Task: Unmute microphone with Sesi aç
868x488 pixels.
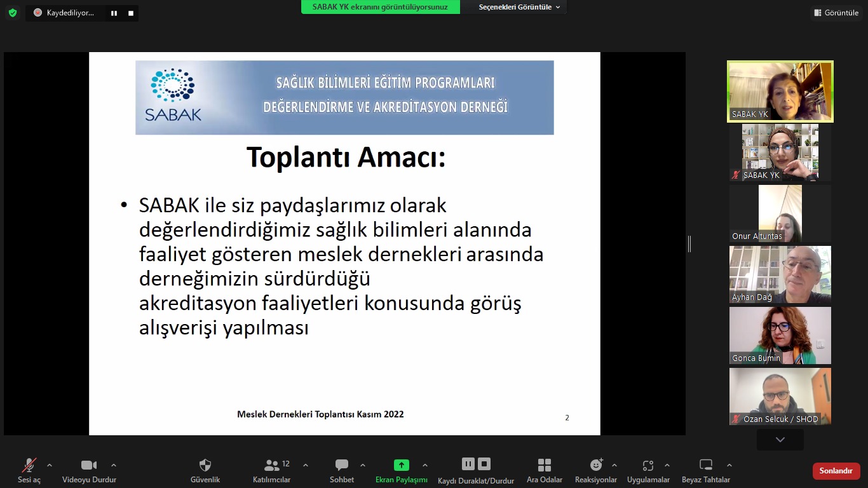Action: pos(29,471)
